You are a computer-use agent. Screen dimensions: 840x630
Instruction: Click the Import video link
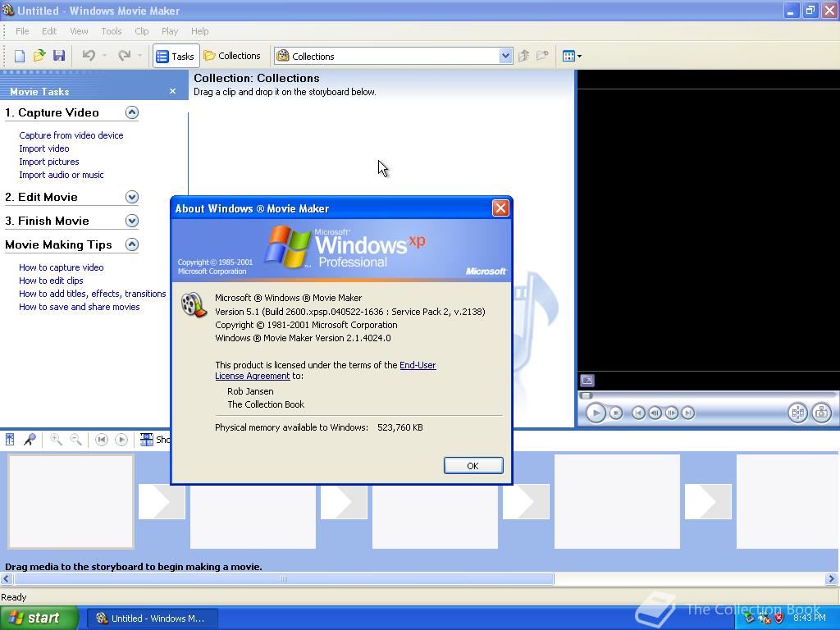coord(44,148)
